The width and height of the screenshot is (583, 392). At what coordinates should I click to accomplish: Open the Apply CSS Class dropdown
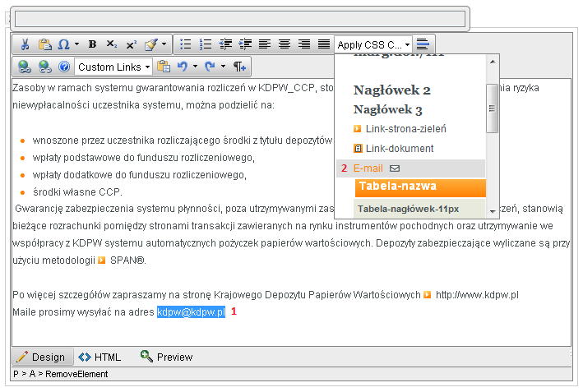click(373, 45)
